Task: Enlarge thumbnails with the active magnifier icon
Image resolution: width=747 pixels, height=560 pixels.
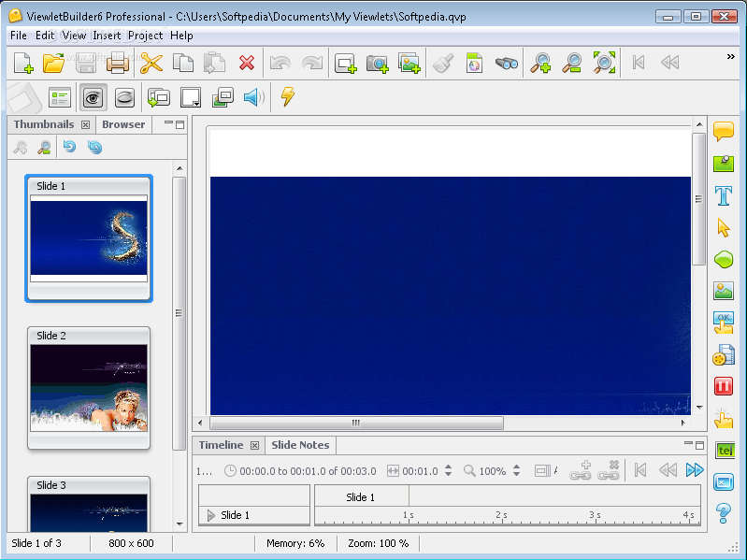Action: pos(44,147)
